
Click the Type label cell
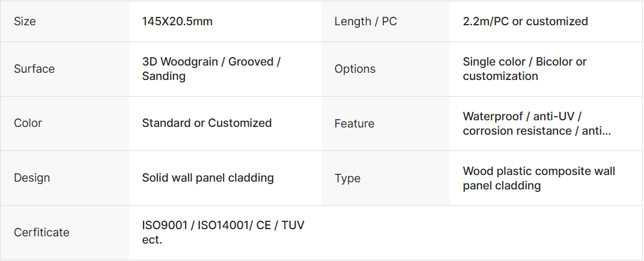(347, 179)
